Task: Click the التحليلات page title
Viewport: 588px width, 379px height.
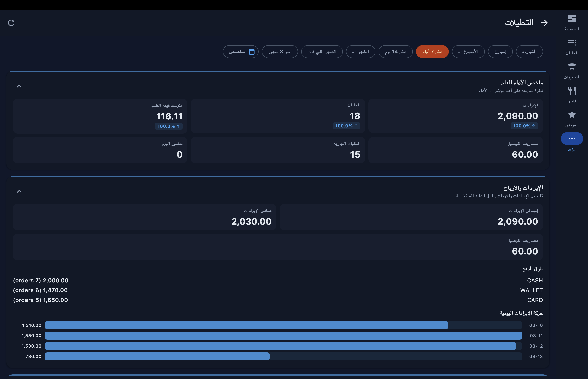Action: (x=519, y=22)
